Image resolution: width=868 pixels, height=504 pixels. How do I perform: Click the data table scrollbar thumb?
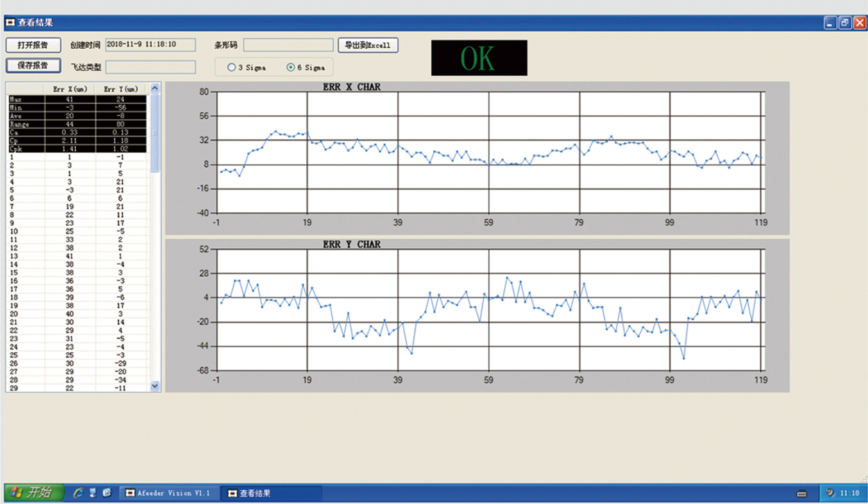(x=155, y=133)
